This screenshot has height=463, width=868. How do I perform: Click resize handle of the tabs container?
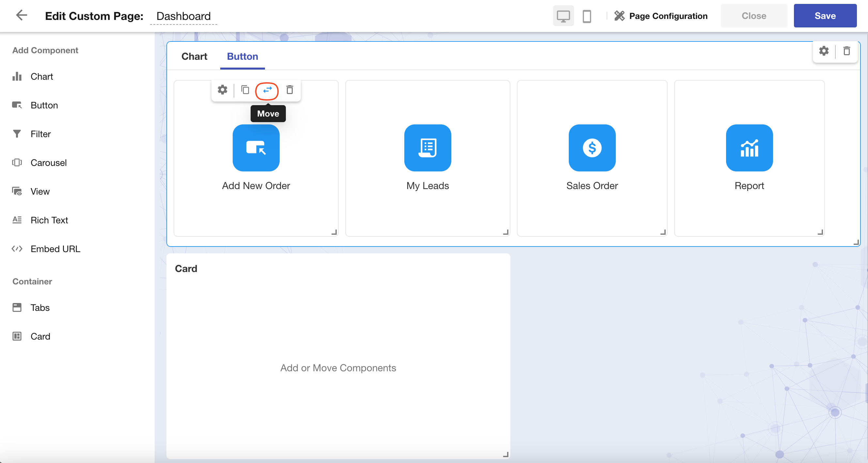pos(856,242)
